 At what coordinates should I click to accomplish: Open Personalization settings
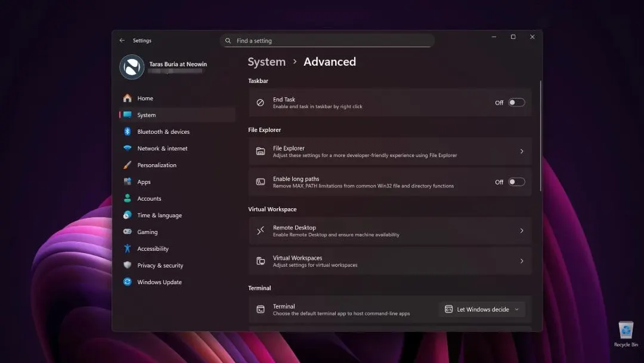pos(157,165)
